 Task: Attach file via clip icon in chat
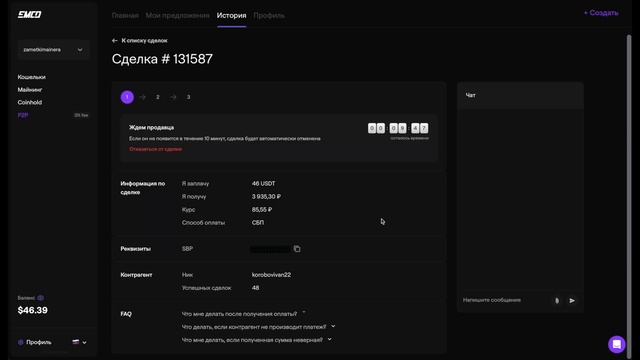[557, 300]
